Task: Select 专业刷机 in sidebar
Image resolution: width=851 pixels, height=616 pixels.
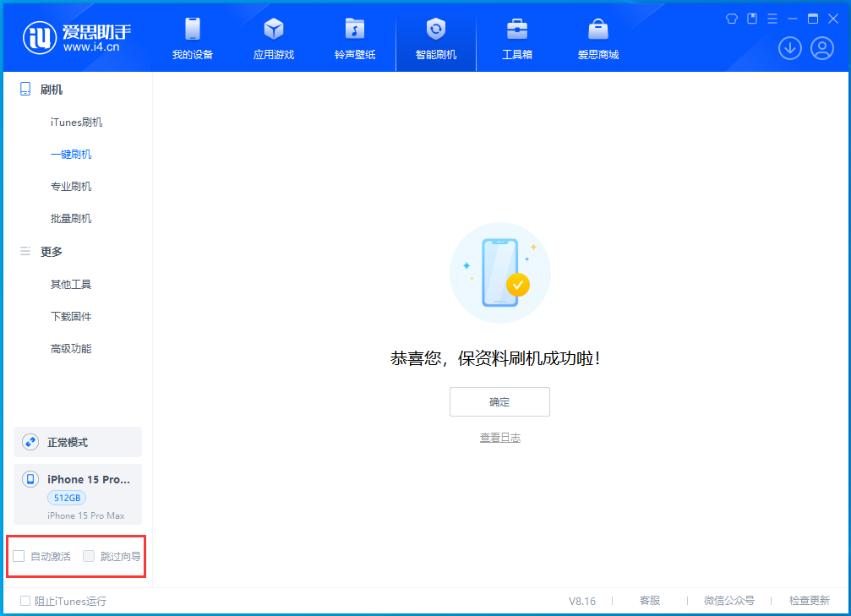Action: [71, 186]
